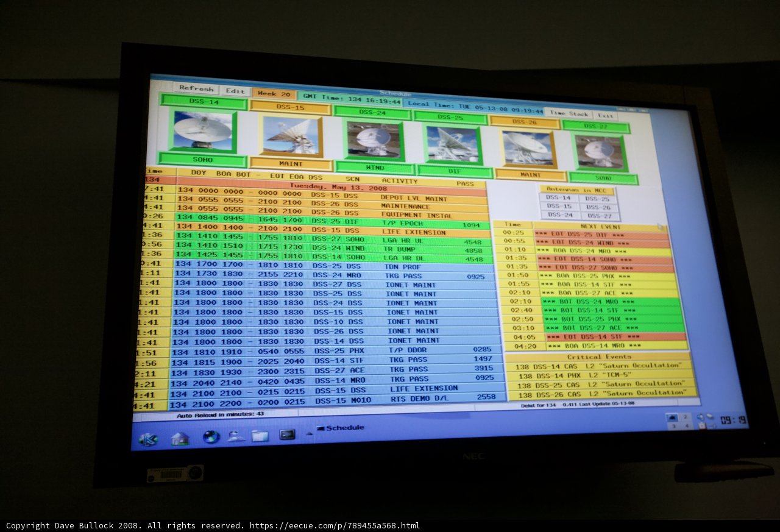Viewport: 780px width, 532px height.
Task: Select the green DSS-24 header label
Action: (x=372, y=112)
